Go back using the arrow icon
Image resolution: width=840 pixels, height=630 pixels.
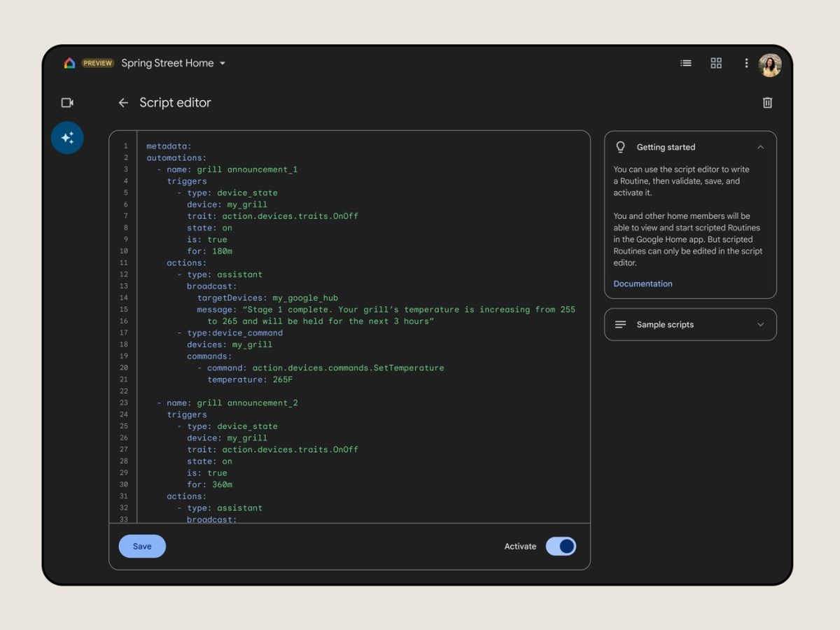(123, 103)
